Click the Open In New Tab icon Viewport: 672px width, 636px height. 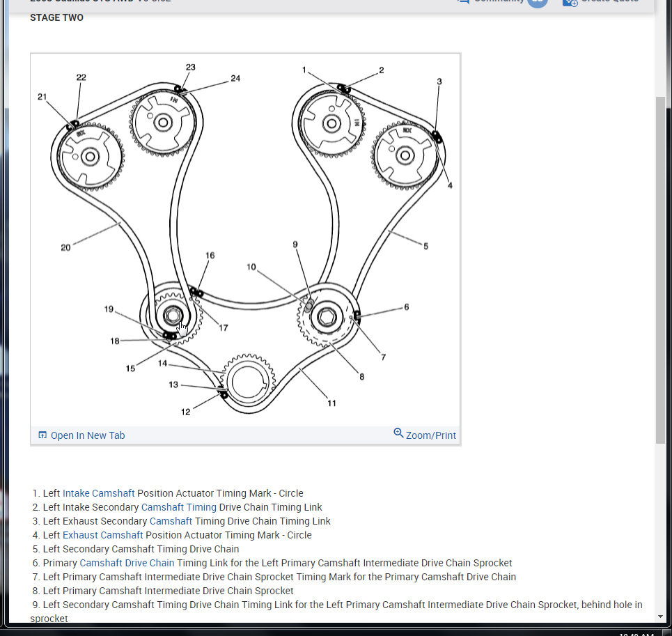click(x=42, y=435)
